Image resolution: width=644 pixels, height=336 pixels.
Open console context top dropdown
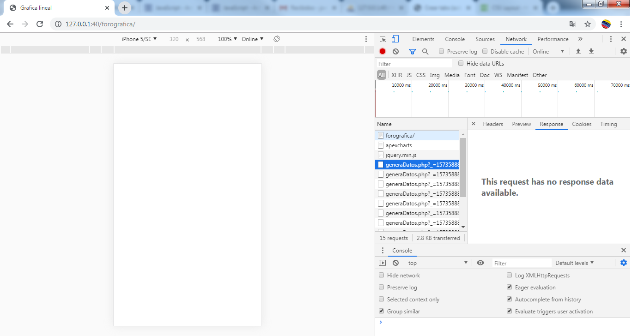pos(438,263)
